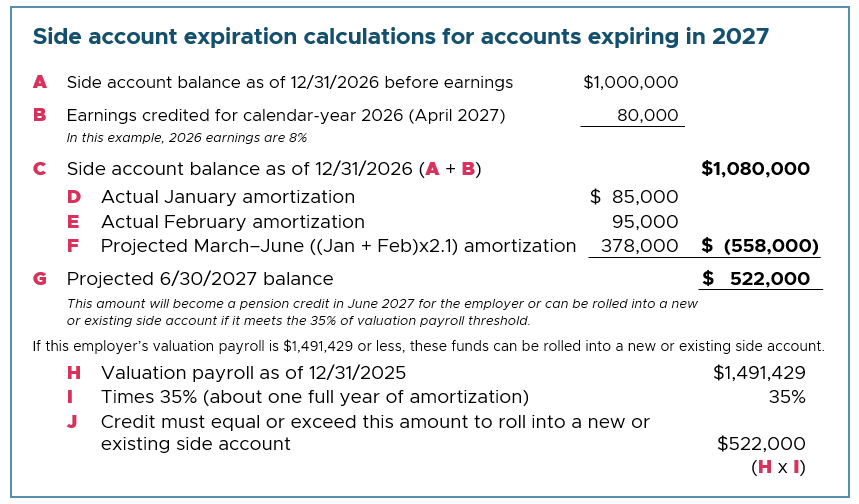This screenshot has width=859, height=504.
Task: Click the red letter D marker
Action: [74, 197]
